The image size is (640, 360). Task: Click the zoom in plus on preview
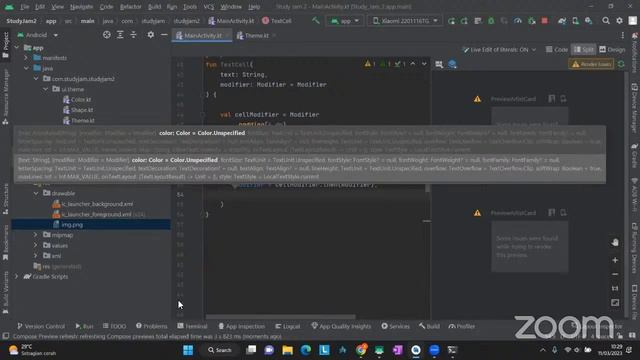point(615,260)
